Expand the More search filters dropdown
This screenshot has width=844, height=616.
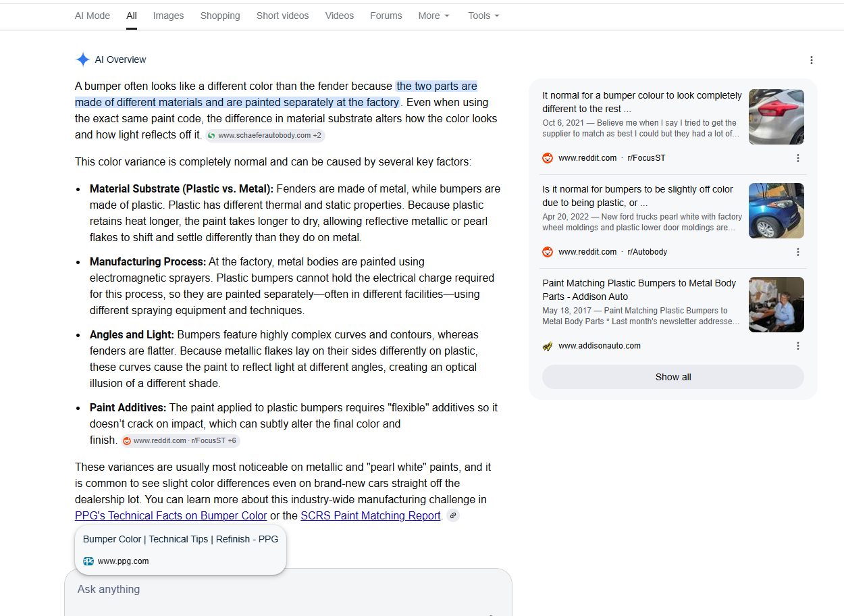point(433,16)
